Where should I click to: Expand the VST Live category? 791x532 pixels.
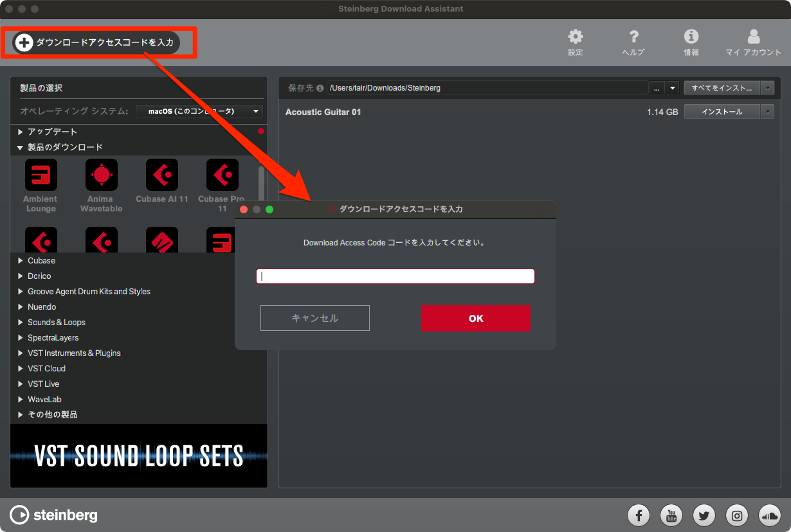21,384
